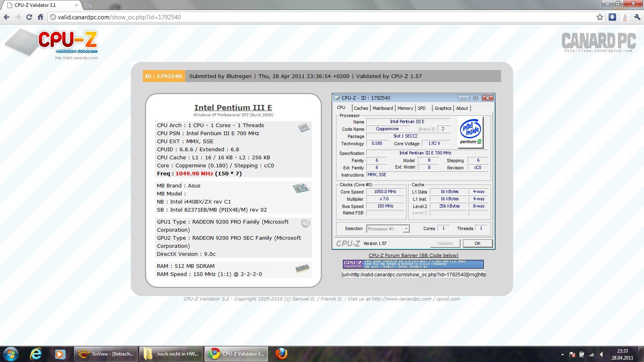Click the power plug tray icon
The width and height of the screenshot is (644, 362).
click(582, 354)
